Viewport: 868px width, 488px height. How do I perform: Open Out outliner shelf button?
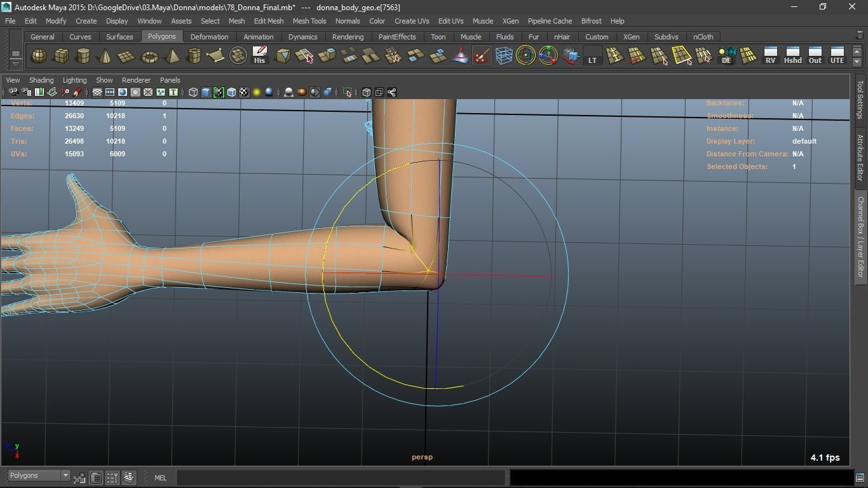815,56
